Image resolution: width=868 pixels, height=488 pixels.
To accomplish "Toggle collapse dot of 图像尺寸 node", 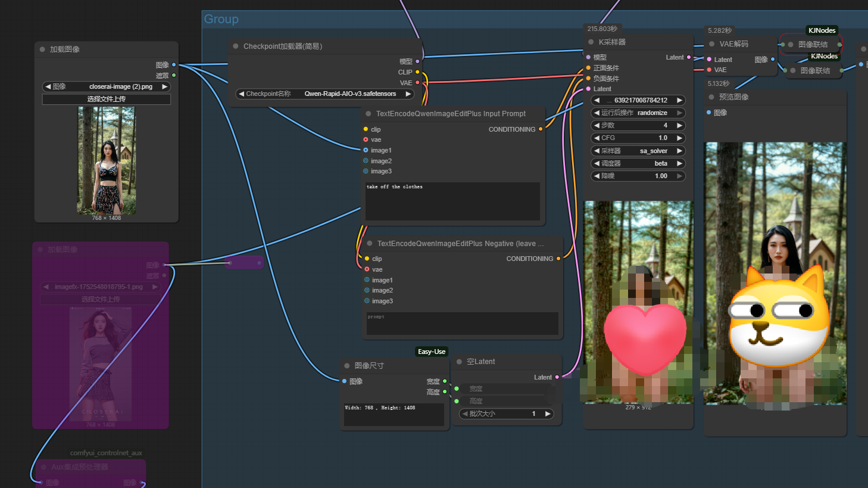I will point(347,366).
